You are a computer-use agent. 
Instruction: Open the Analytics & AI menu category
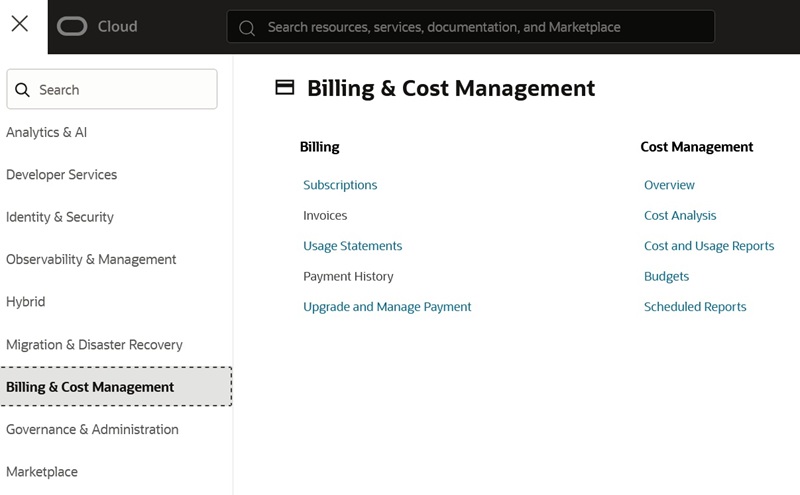click(46, 133)
